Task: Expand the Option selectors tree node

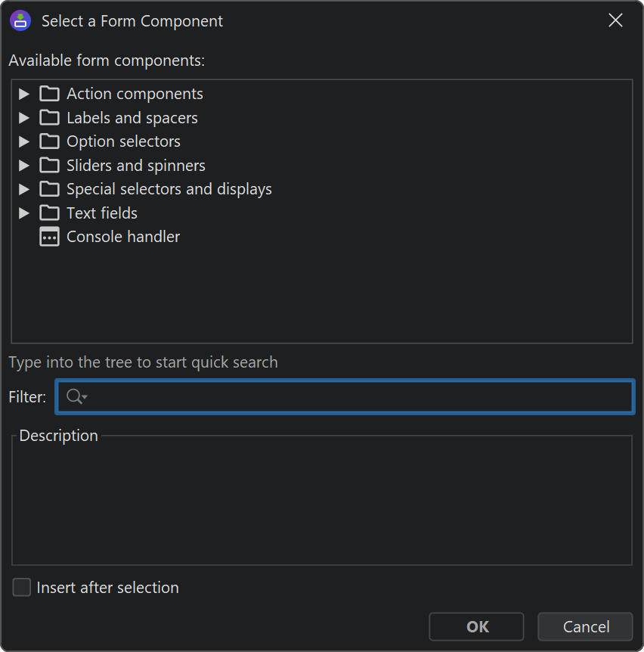Action: [24, 141]
